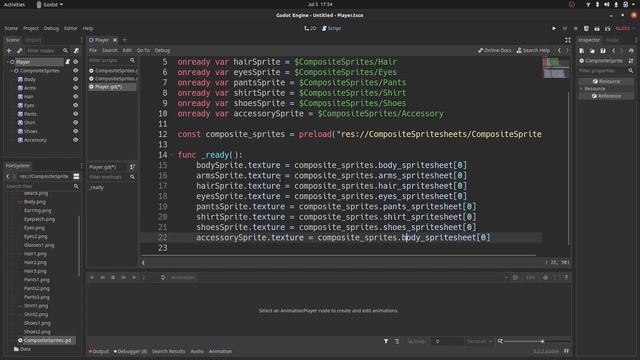Hide the Pants sprite node
Viewport: 640px width, 360px height.
coord(76,114)
